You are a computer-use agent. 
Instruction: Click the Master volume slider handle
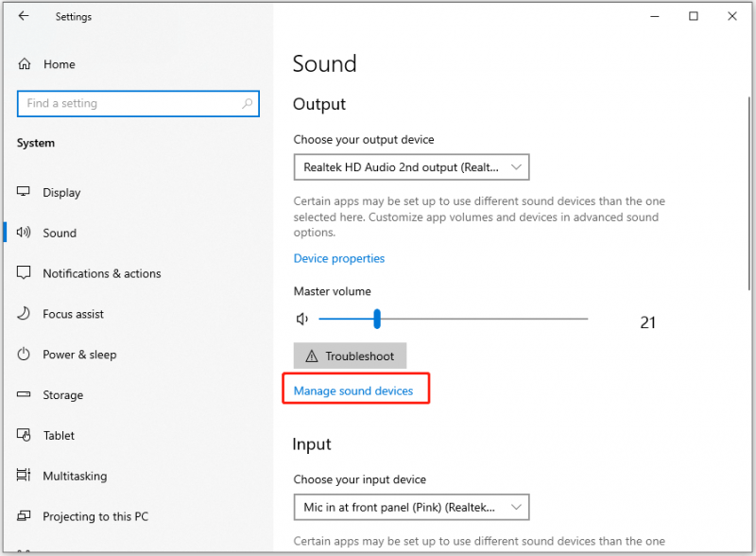tap(377, 319)
